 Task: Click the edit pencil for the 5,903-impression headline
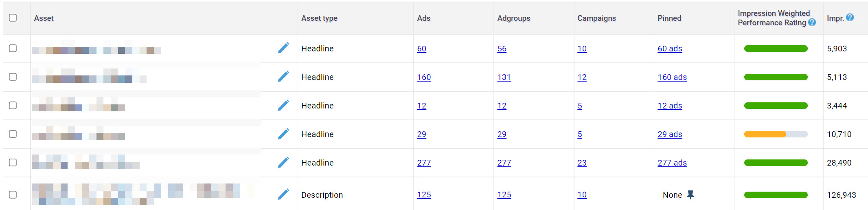point(283,48)
